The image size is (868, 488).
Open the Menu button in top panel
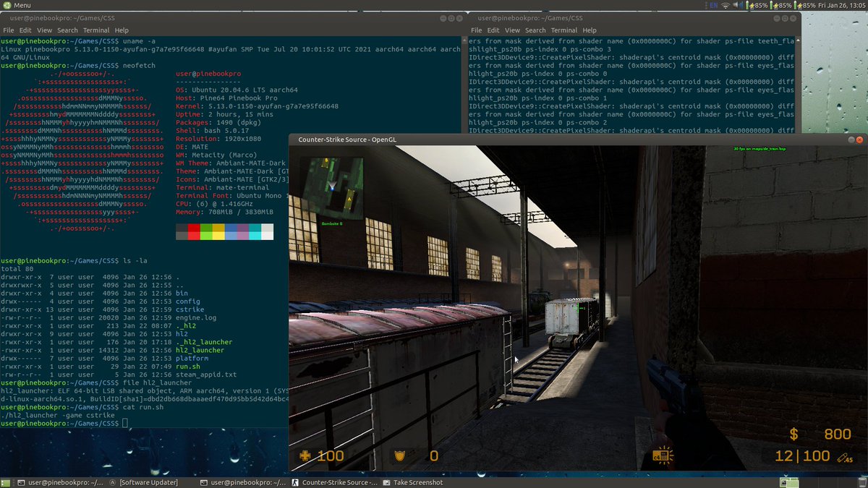click(x=16, y=5)
